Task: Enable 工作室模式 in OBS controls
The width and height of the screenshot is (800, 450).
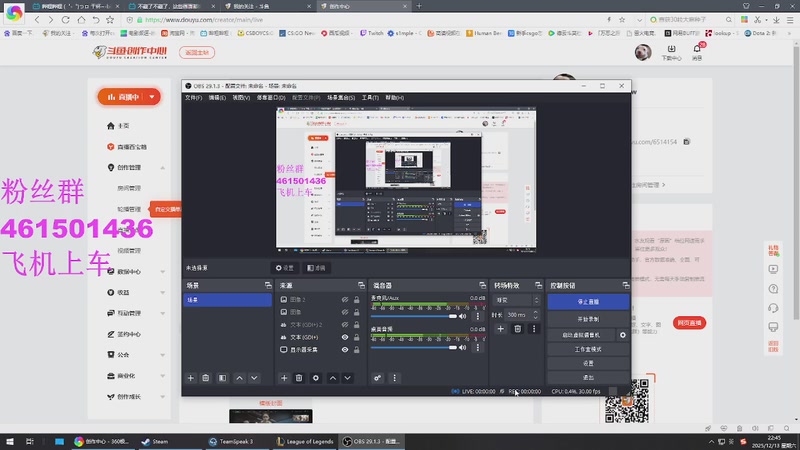Action: click(588, 349)
